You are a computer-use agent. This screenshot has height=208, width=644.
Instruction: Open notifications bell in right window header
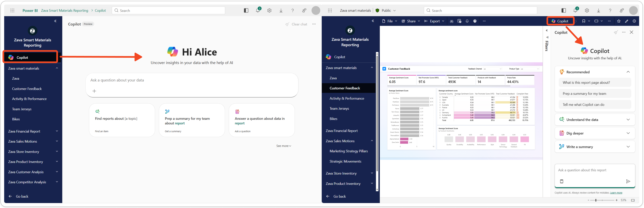point(575,10)
